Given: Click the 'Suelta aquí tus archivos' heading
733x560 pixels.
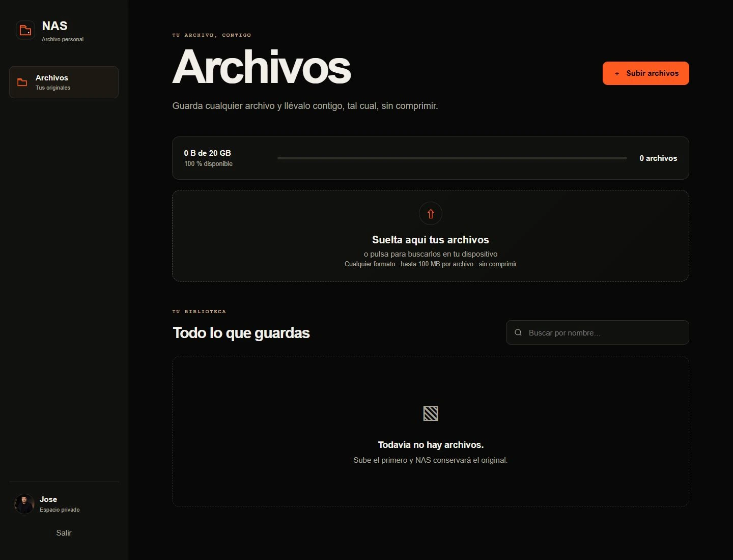Looking at the screenshot, I should (431, 240).
